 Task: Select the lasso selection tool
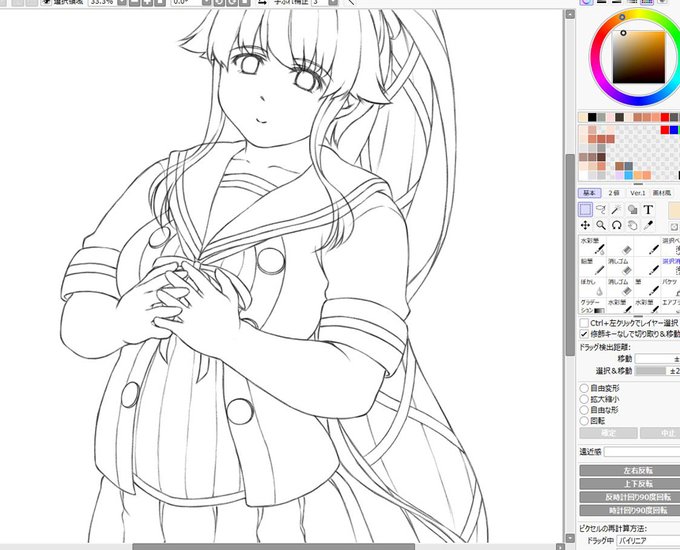(x=601, y=210)
